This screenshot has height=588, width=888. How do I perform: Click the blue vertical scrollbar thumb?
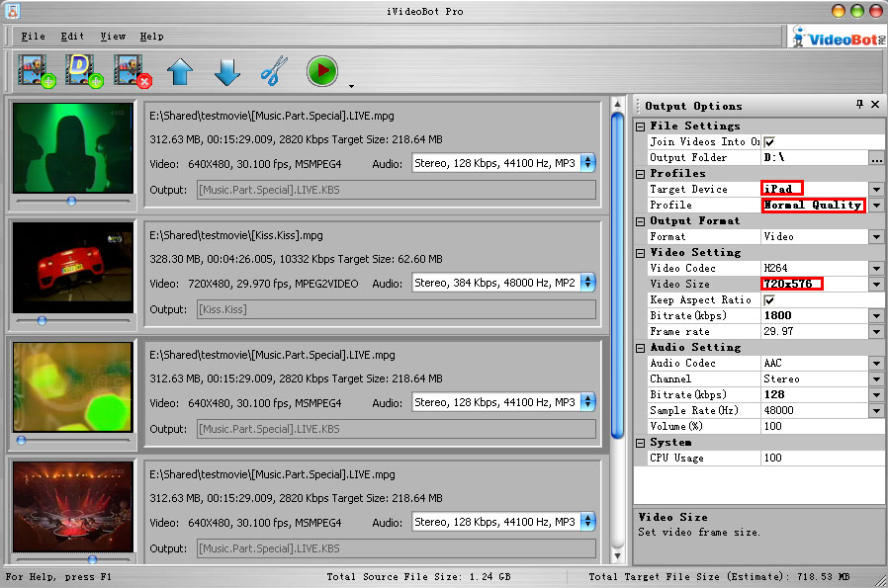click(617, 275)
